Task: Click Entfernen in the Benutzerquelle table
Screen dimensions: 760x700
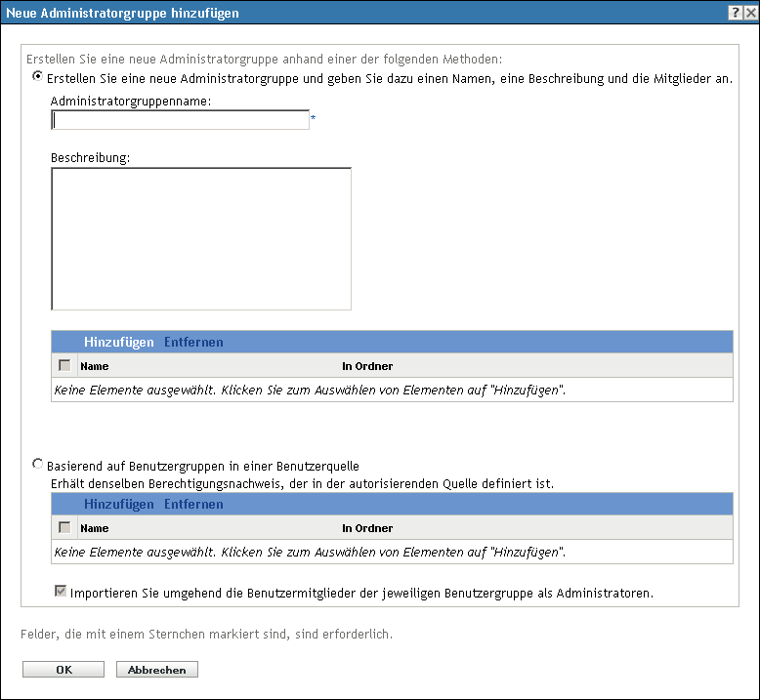Action: pos(193,505)
